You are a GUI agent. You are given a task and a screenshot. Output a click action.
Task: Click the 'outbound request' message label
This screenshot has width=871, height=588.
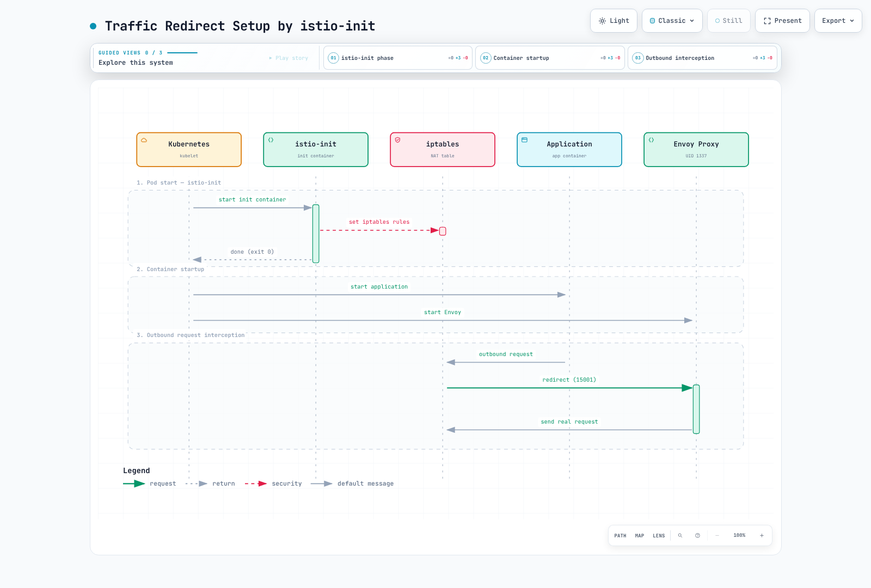pos(506,354)
